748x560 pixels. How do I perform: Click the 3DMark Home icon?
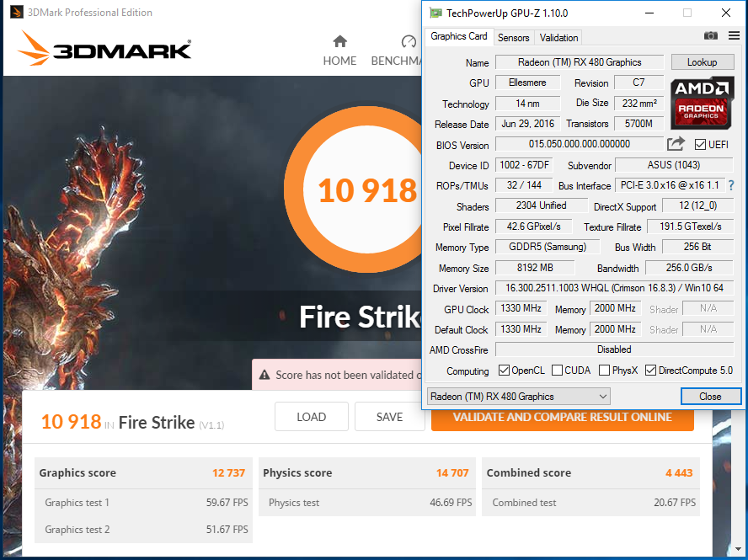(339, 41)
